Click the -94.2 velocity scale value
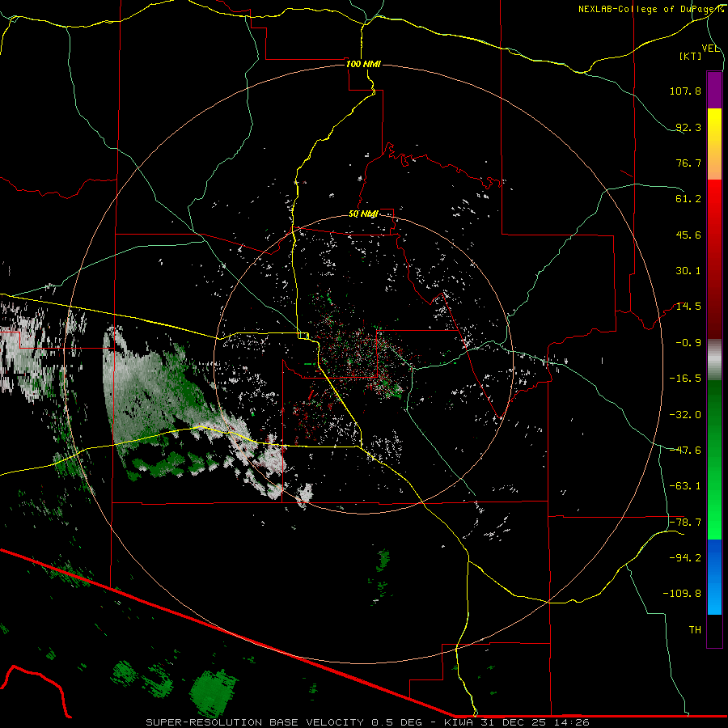728x728 pixels. coord(685,558)
